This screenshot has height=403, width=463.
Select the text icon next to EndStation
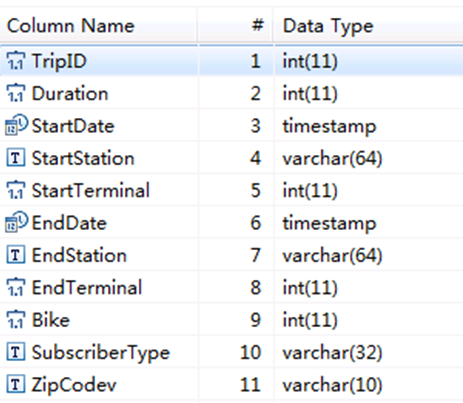pyautogui.click(x=16, y=255)
